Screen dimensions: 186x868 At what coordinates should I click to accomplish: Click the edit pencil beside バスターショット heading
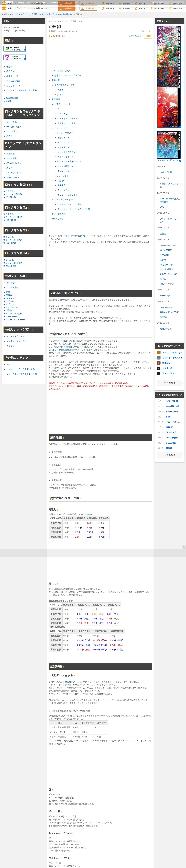pos(75,675)
